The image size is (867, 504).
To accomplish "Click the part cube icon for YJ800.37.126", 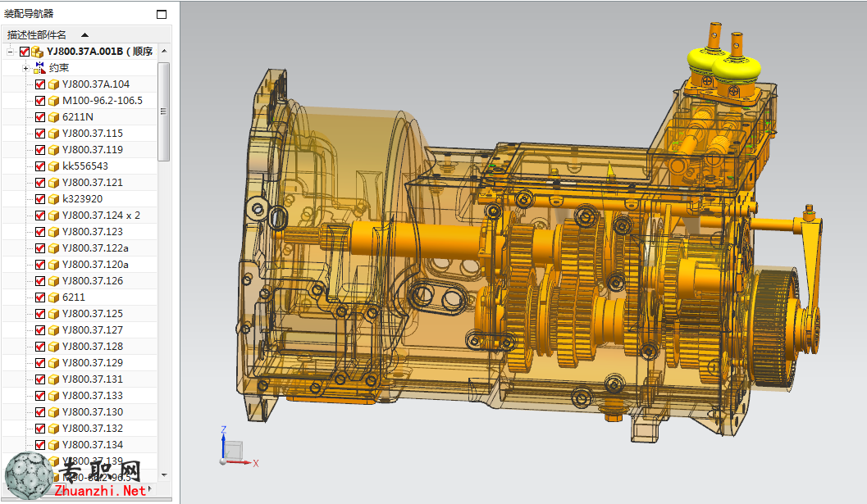I will [x=53, y=281].
